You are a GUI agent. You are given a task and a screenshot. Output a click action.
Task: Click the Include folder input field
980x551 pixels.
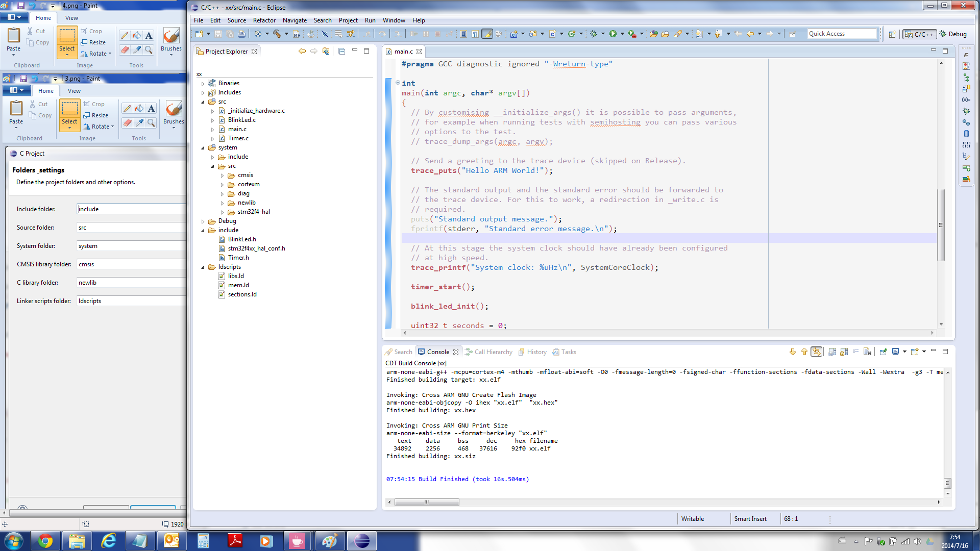point(131,209)
